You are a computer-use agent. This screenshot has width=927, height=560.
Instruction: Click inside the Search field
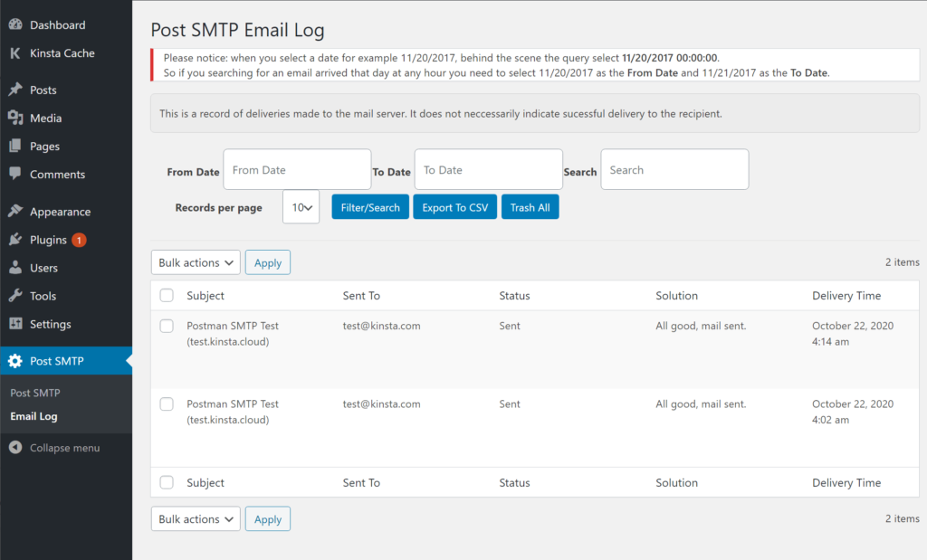[674, 169]
